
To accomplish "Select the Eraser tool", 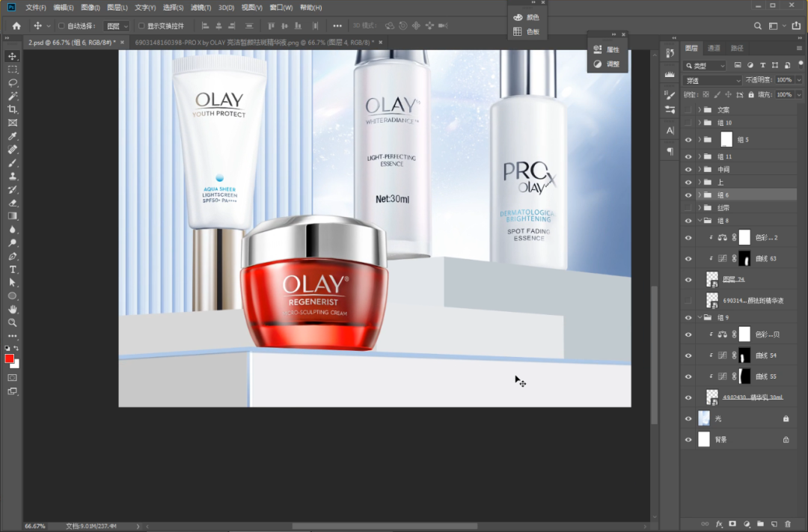I will (13, 203).
